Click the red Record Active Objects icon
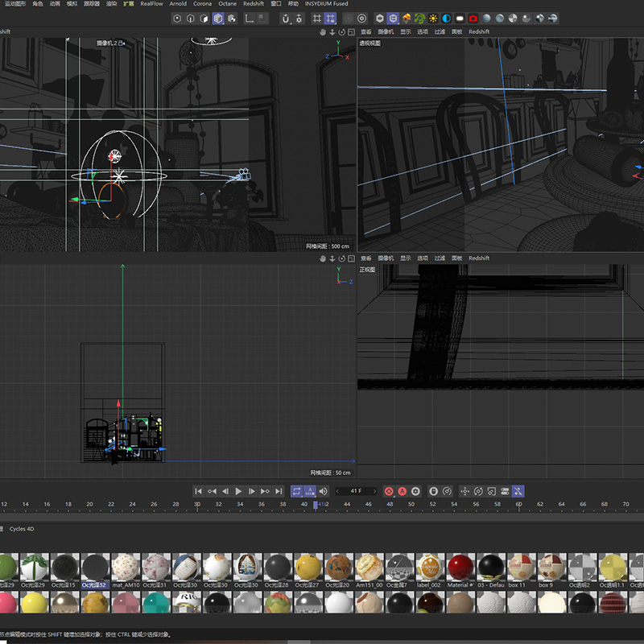The width and height of the screenshot is (644, 644). [389, 491]
